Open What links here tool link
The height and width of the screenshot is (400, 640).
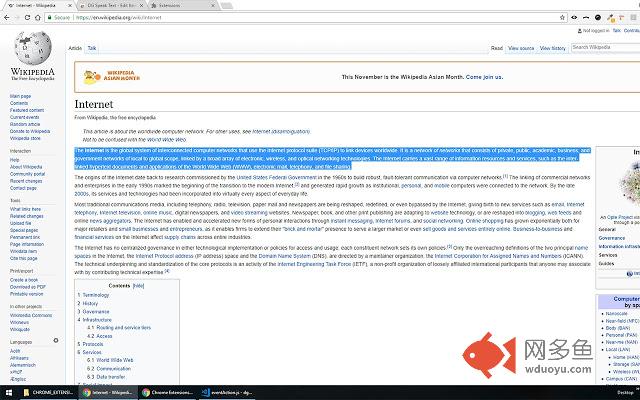(25, 209)
